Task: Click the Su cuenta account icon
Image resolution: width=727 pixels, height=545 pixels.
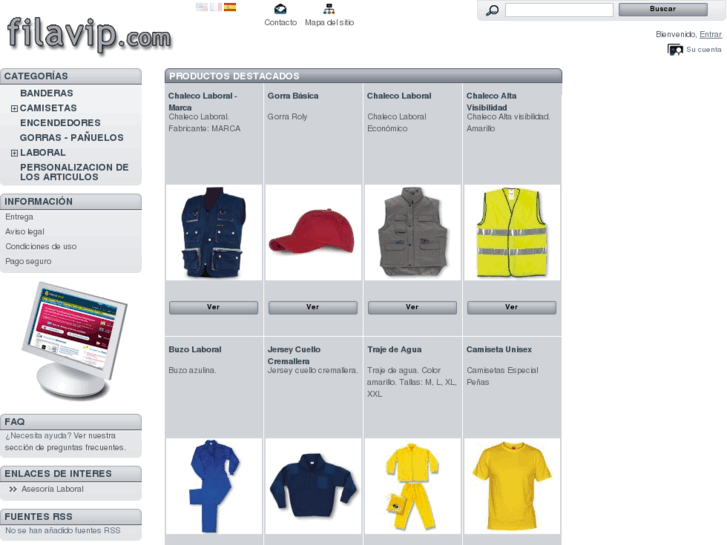Action: point(675,49)
